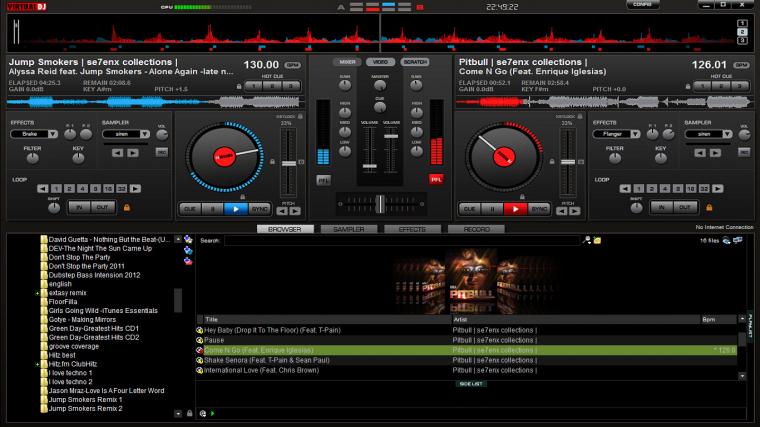Click the search input field
Viewport: 760px width, 427px height.
coord(402,240)
